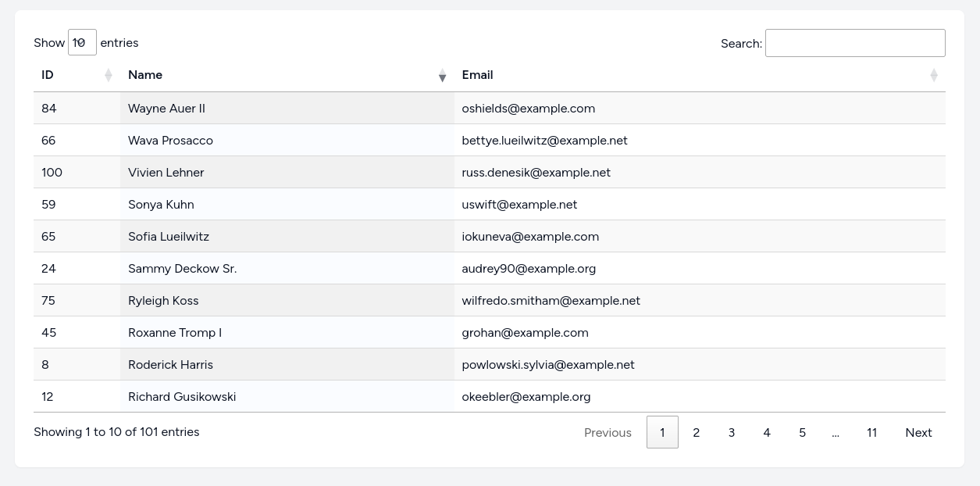
Task: Click email okeebler@example.org
Action: (526, 396)
